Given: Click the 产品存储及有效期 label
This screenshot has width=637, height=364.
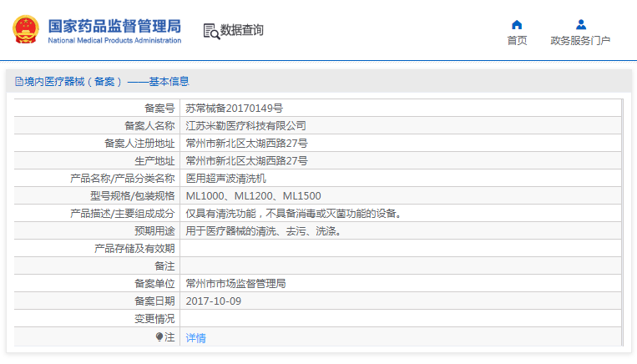Looking at the screenshot, I should 134,248.
